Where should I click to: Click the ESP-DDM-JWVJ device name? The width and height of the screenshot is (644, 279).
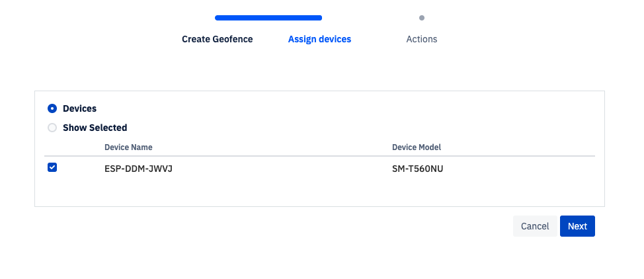[134, 169]
